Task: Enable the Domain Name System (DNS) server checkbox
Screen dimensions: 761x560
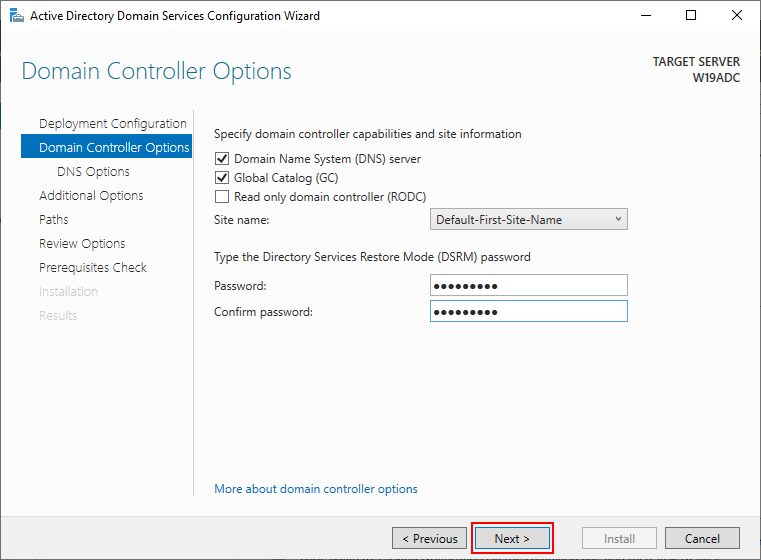Action: point(222,159)
